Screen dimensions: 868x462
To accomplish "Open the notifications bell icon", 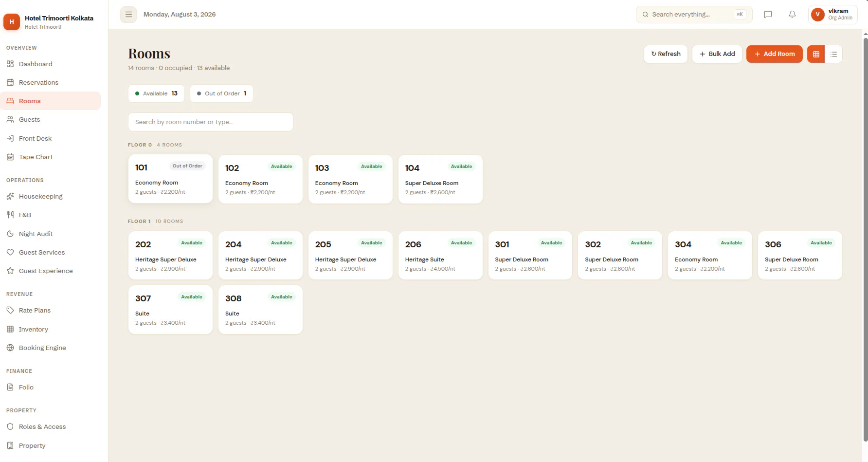I will (x=792, y=15).
